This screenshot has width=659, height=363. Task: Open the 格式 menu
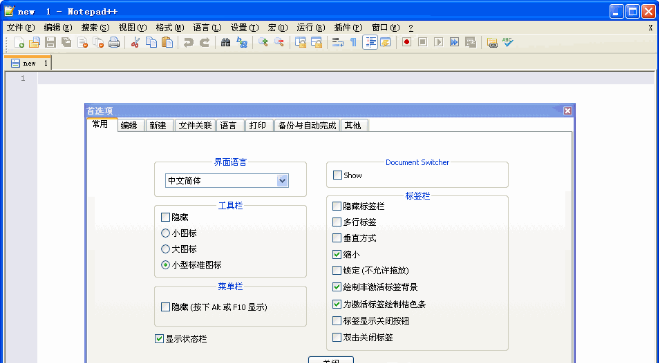tap(170, 28)
